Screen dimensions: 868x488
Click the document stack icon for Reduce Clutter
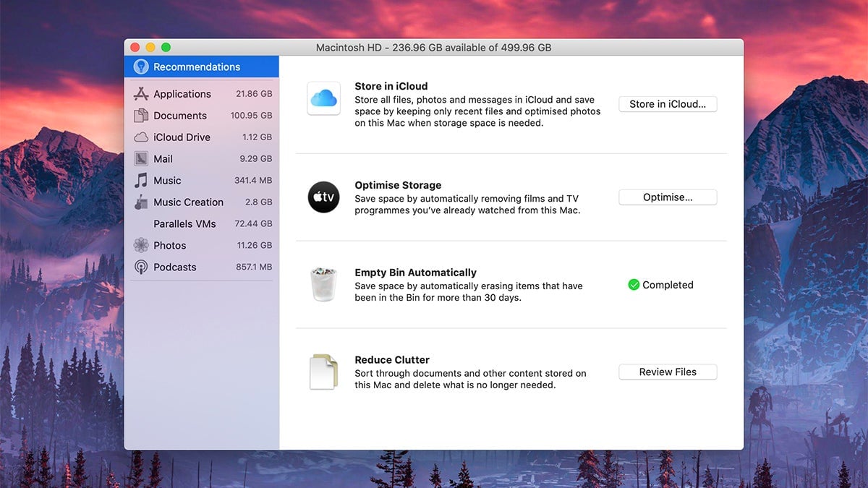click(323, 371)
